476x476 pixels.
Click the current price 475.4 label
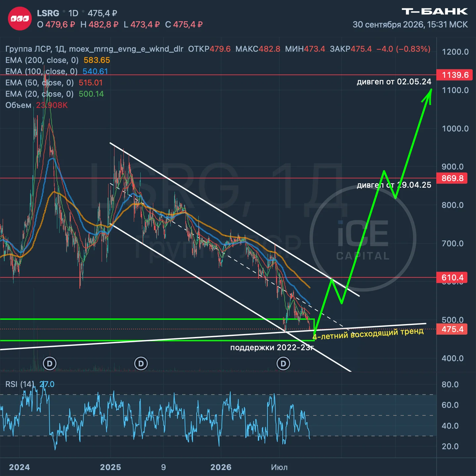452,329
